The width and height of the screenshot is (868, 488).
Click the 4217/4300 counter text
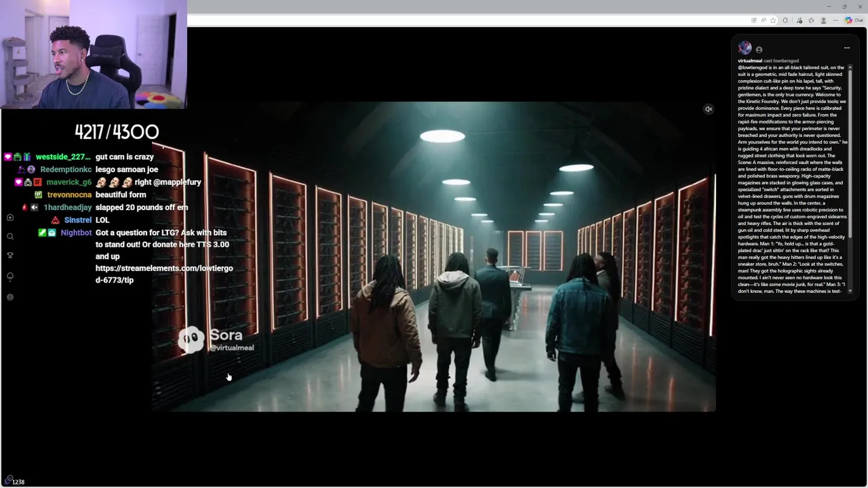pos(117,131)
